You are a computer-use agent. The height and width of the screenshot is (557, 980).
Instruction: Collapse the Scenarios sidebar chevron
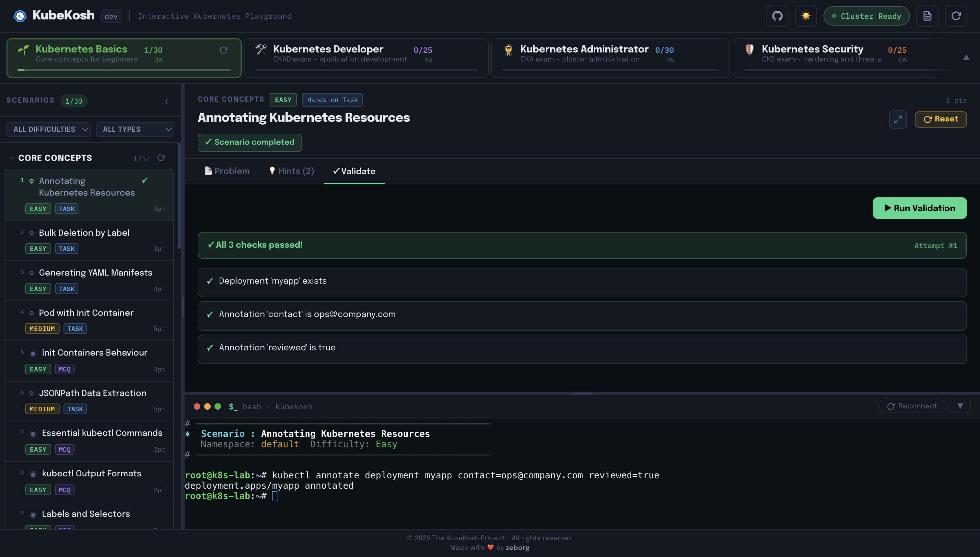tap(167, 101)
